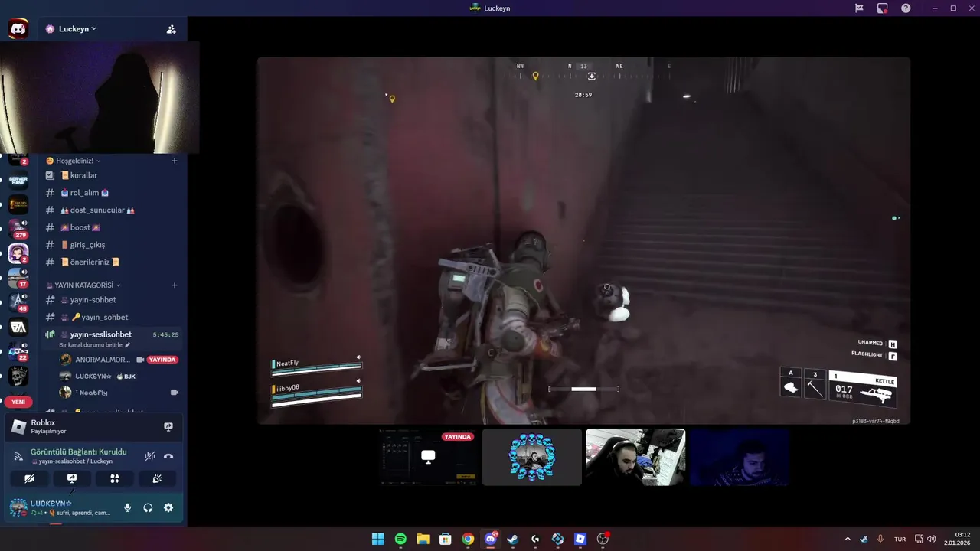
Task: Open the EA server icon
Action: (18, 328)
